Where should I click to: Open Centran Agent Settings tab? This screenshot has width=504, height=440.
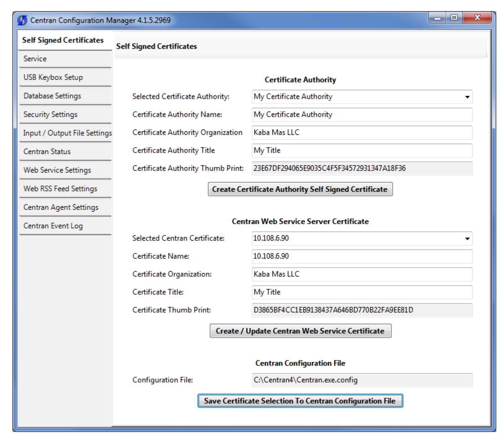click(x=65, y=207)
